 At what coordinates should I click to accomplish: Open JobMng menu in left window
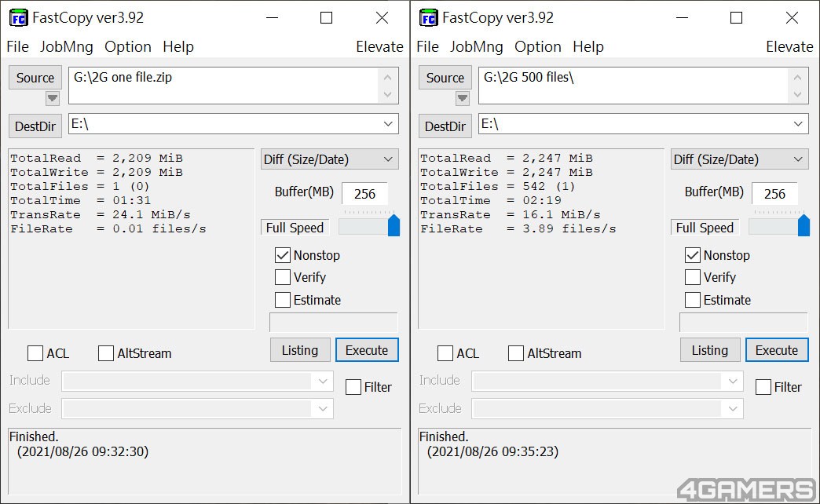click(67, 46)
